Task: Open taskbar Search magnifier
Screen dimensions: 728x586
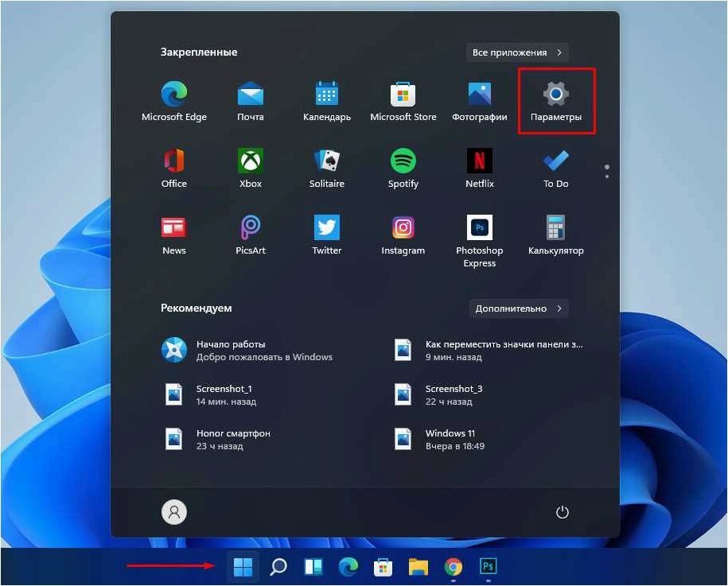Action: [x=278, y=566]
